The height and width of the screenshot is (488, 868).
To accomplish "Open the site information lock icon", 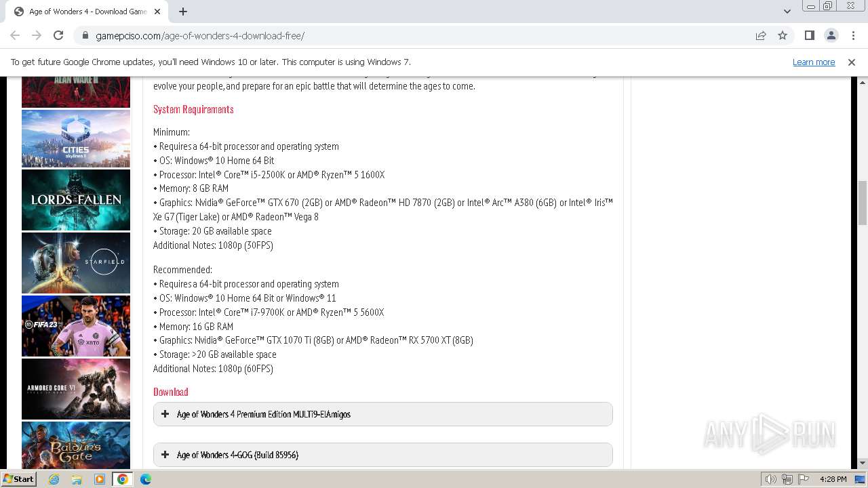I will coord(85,35).
